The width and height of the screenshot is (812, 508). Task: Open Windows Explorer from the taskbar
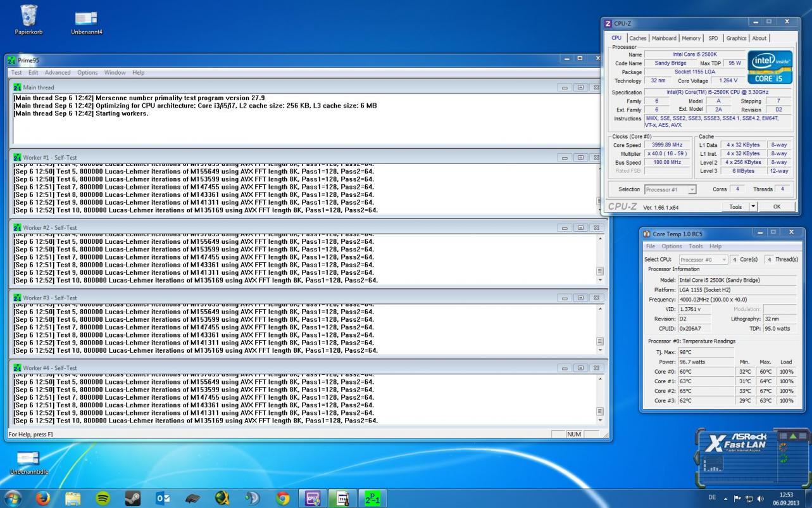point(73,498)
